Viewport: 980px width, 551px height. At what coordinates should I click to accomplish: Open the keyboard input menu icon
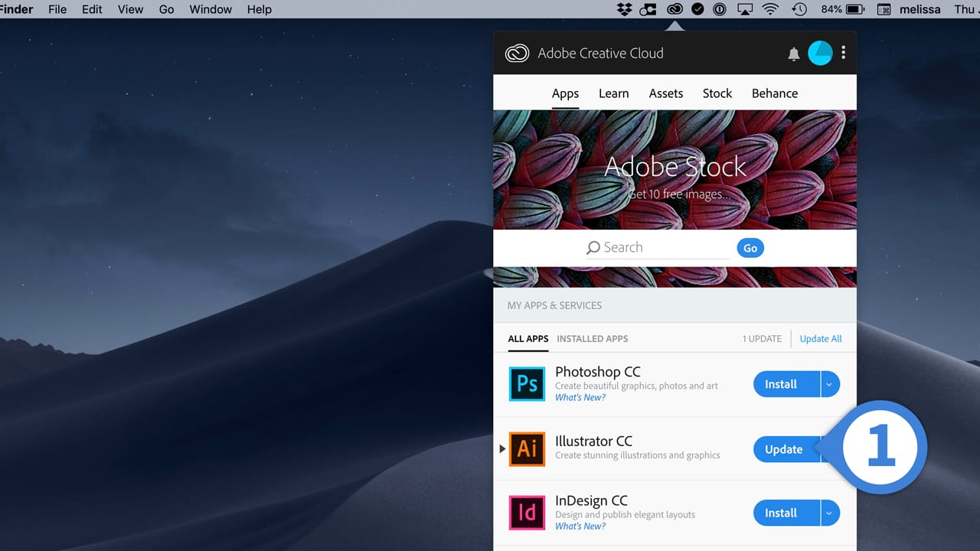884,9
